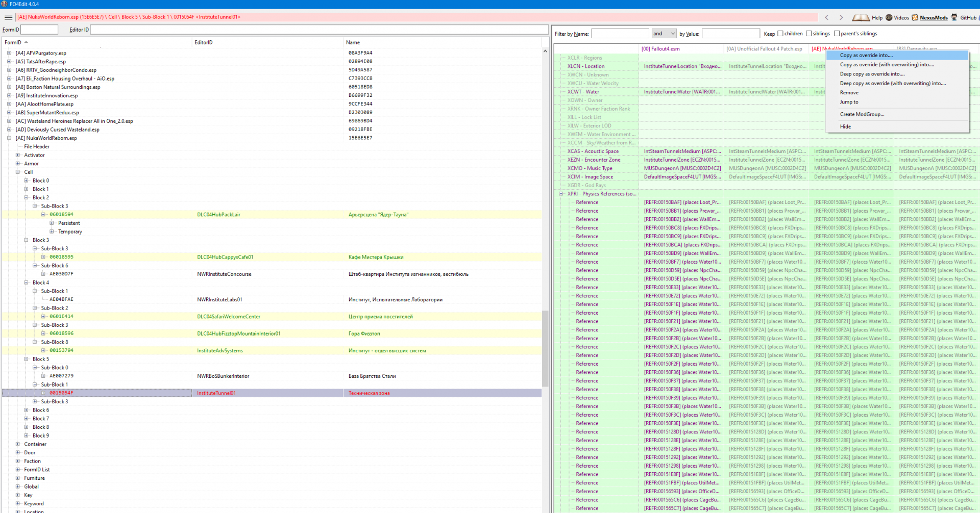Select 'Create ModGroup...' in context menu
This screenshot has height=513, width=980.
(862, 114)
